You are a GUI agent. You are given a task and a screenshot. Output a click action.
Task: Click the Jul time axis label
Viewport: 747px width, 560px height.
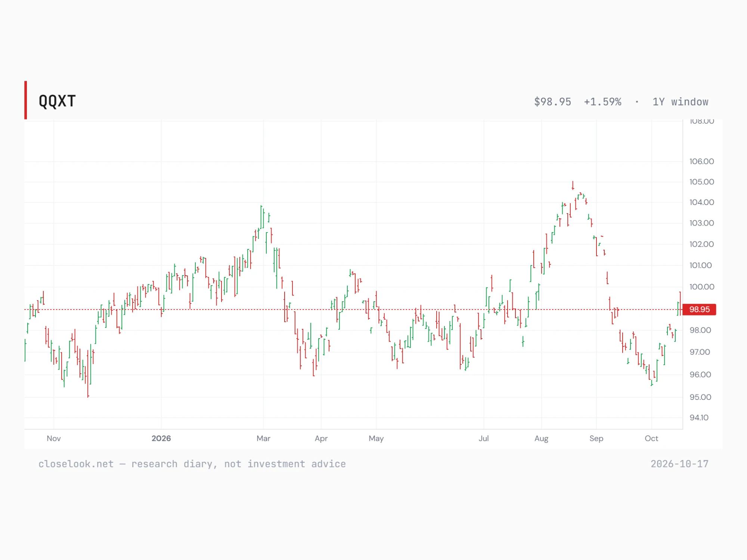tap(484, 439)
